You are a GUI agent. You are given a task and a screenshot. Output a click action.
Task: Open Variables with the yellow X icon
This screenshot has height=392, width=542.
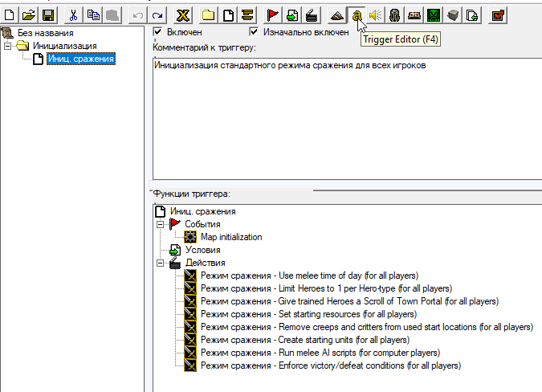183,15
